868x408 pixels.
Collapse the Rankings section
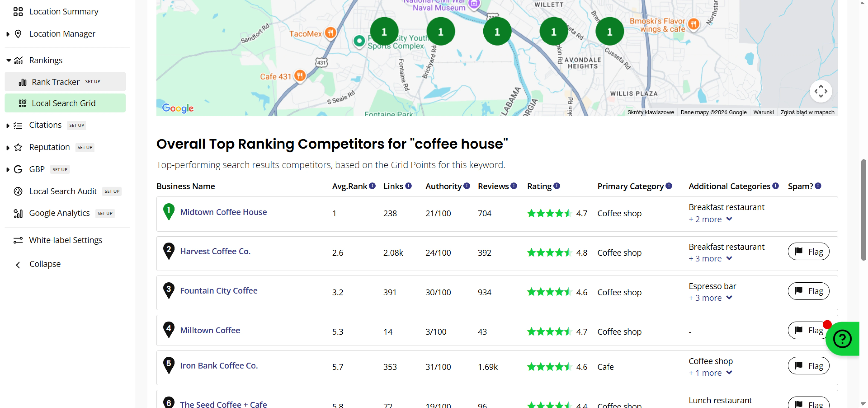click(x=9, y=60)
